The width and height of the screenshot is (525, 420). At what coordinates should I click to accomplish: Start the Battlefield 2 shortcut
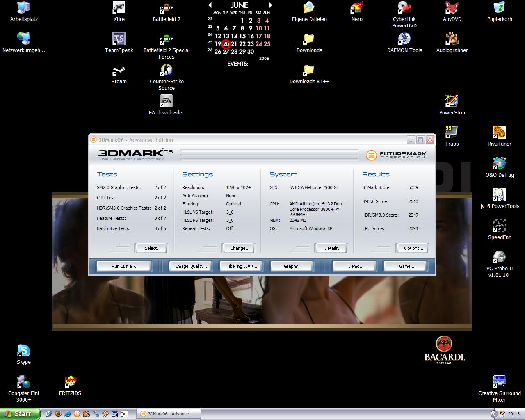click(x=167, y=11)
